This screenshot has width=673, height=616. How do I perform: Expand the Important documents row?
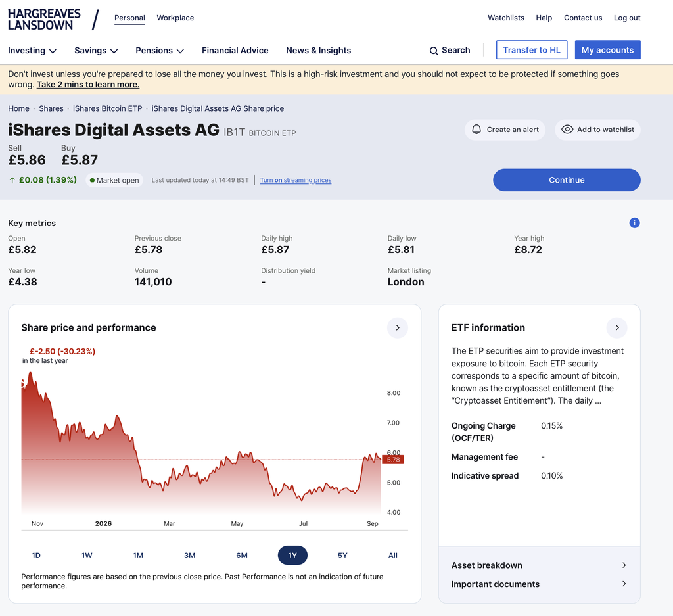539,584
